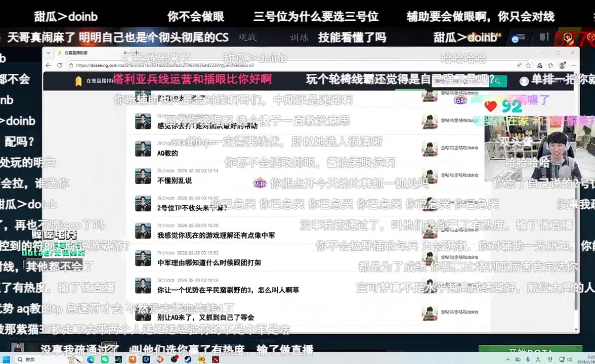The width and height of the screenshot is (595, 364).
Task: Reload the doseeing page with the refresh icon
Action: pos(58,65)
